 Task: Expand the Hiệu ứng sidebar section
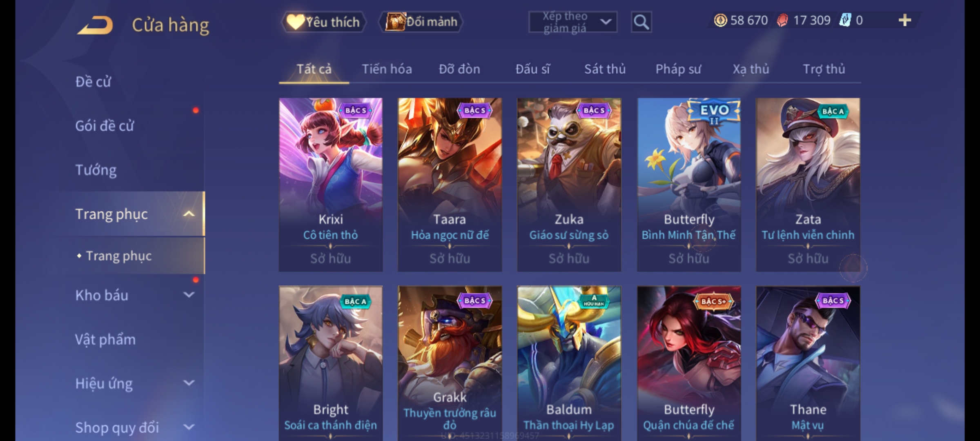coord(189,383)
